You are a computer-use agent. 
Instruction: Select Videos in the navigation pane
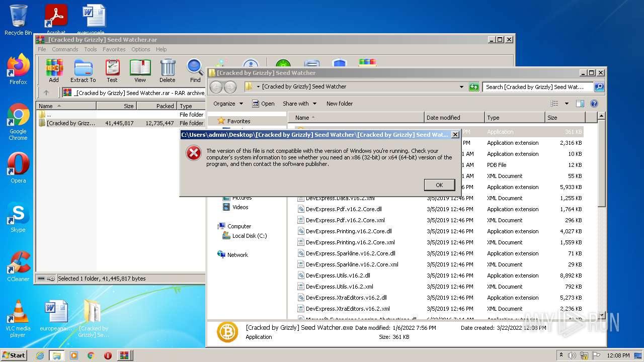coord(240,207)
